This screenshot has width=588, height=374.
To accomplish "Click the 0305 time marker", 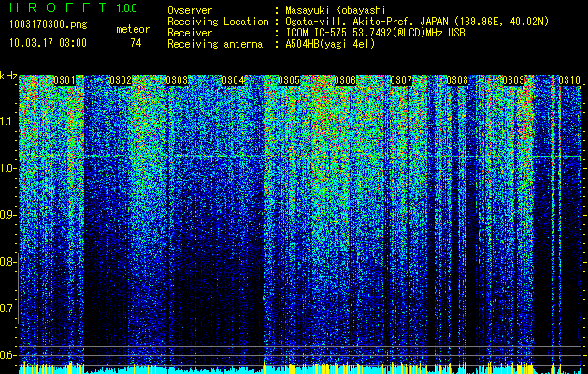I will [x=289, y=80].
